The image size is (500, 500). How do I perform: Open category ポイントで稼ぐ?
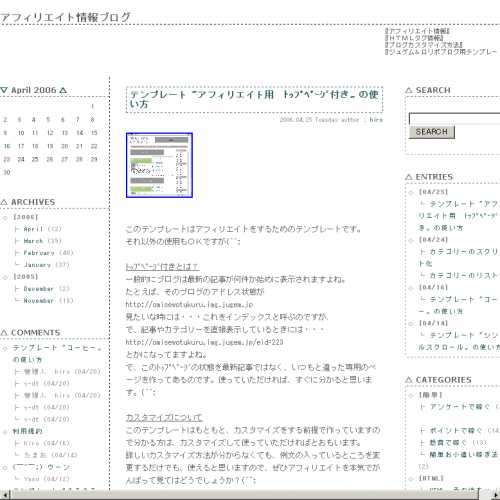tap(456, 431)
